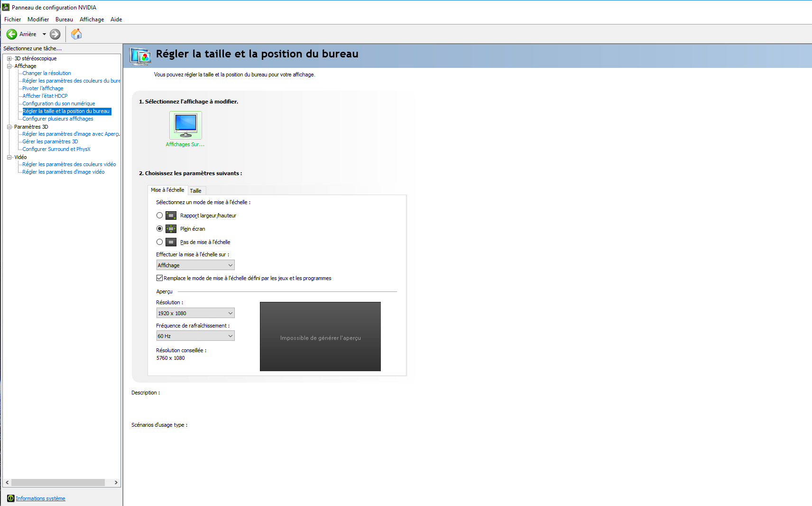Collapse the Paramètres 3D tree node
This screenshot has width=812, height=506.
[9, 127]
